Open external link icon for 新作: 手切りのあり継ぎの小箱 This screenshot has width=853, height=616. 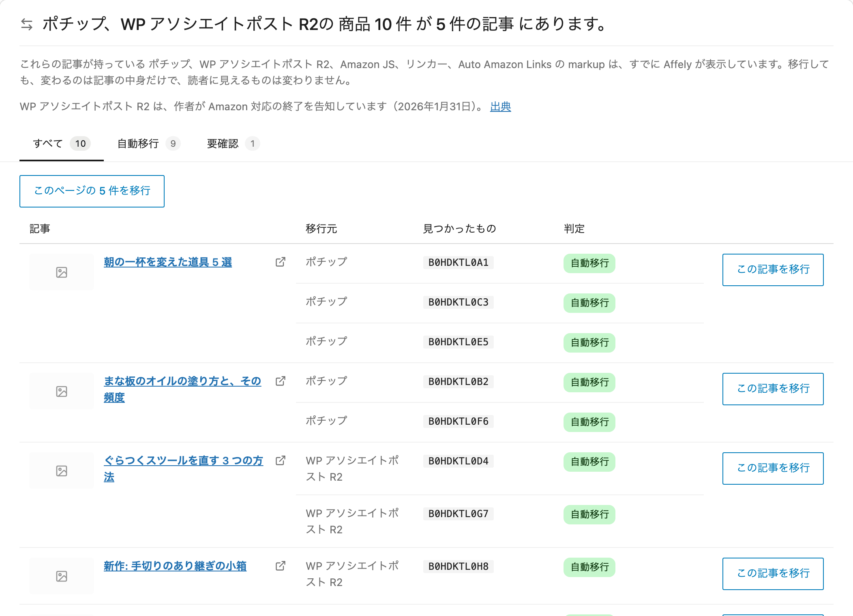(280, 566)
